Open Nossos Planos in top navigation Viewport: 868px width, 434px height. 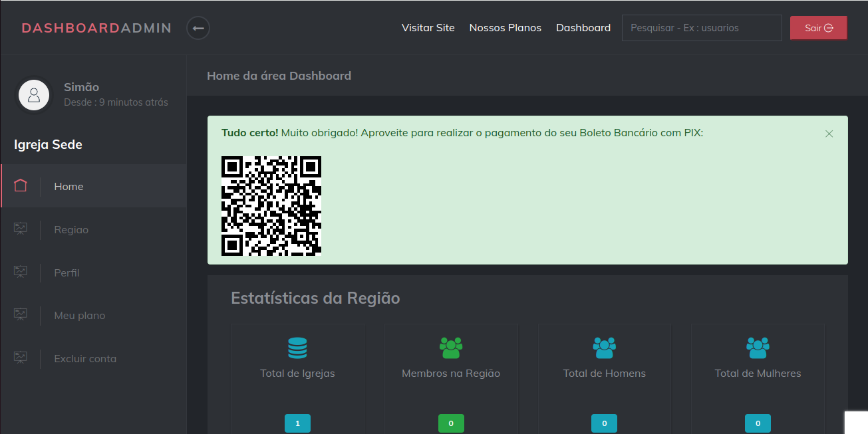click(506, 28)
